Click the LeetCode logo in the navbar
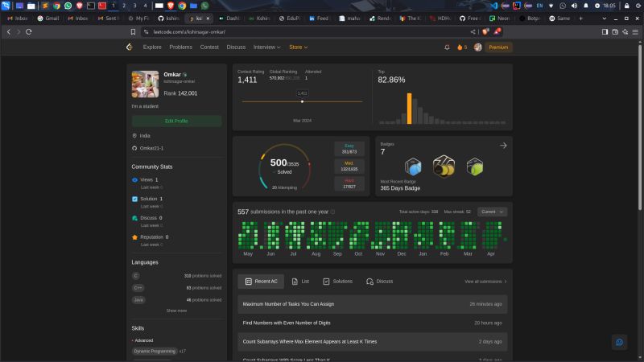Image resolution: width=644 pixels, height=362 pixels. click(x=130, y=47)
